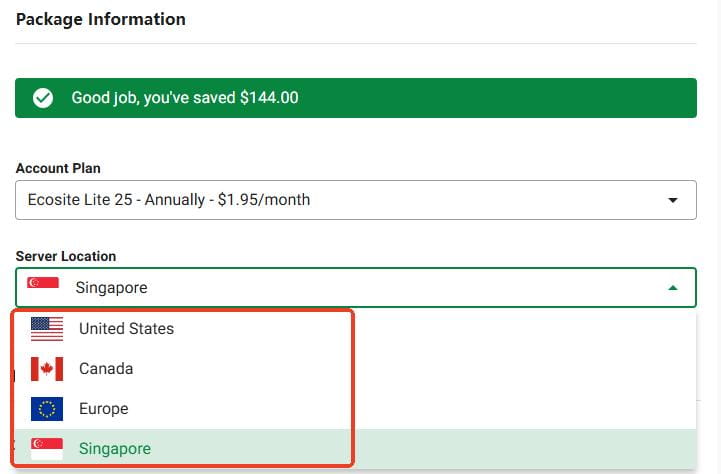Image resolution: width=721 pixels, height=474 pixels.
Task: Click the Canada maple leaf flag icon
Action: pos(47,369)
